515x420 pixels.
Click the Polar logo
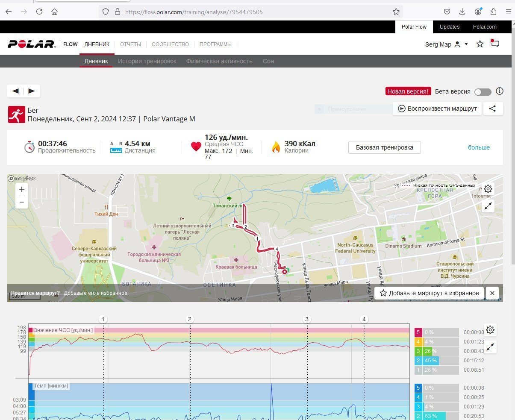point(32,44)
